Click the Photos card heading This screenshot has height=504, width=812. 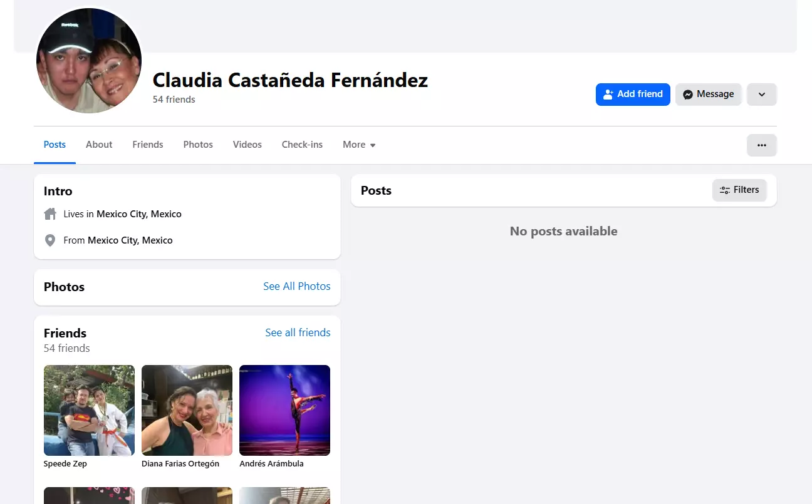coord(64,287)
